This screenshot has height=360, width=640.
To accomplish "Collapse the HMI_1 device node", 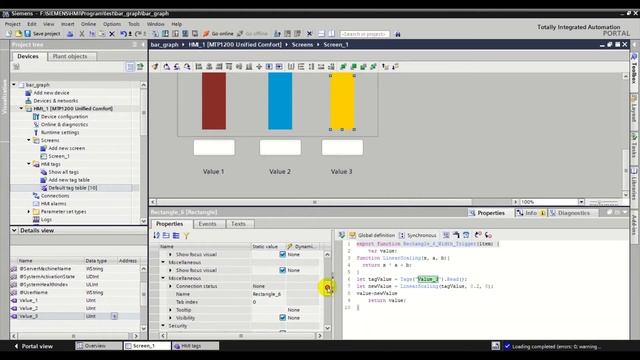I will [21, 109].
